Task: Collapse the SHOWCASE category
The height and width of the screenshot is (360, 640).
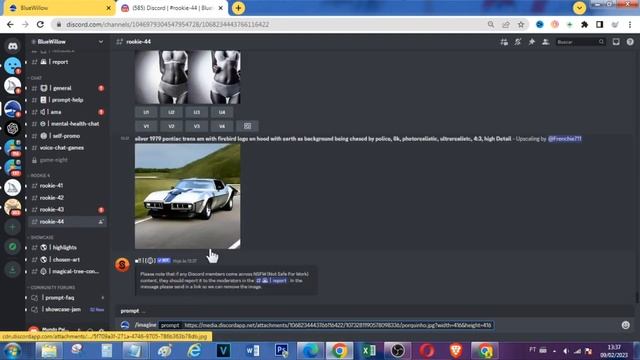Action: click(41, 237)
